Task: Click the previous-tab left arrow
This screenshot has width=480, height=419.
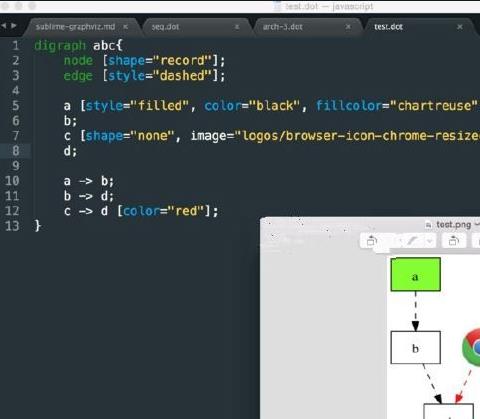Action: pos(4,26)
